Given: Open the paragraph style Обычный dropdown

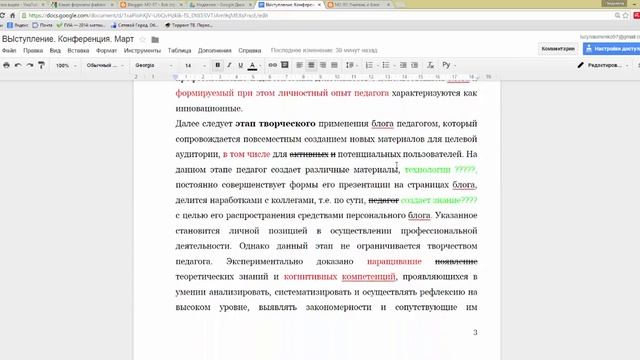Looking at the screenshot, I should coord(105,65).
